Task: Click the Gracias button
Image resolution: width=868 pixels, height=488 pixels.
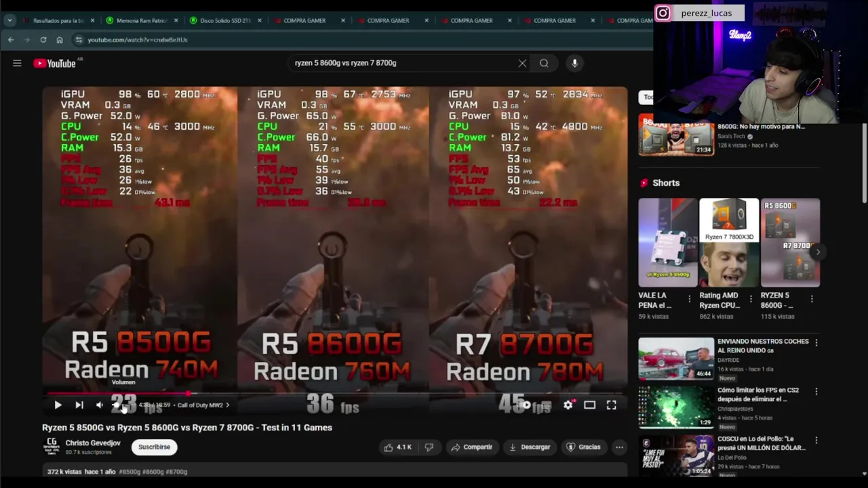Action: 584,447
